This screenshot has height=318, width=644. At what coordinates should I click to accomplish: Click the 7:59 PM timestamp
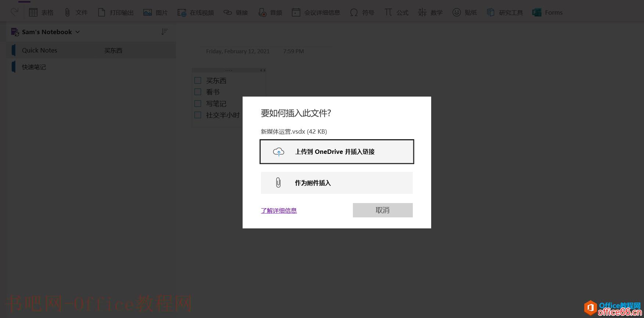pyautogui.click(x=293, y=51)
